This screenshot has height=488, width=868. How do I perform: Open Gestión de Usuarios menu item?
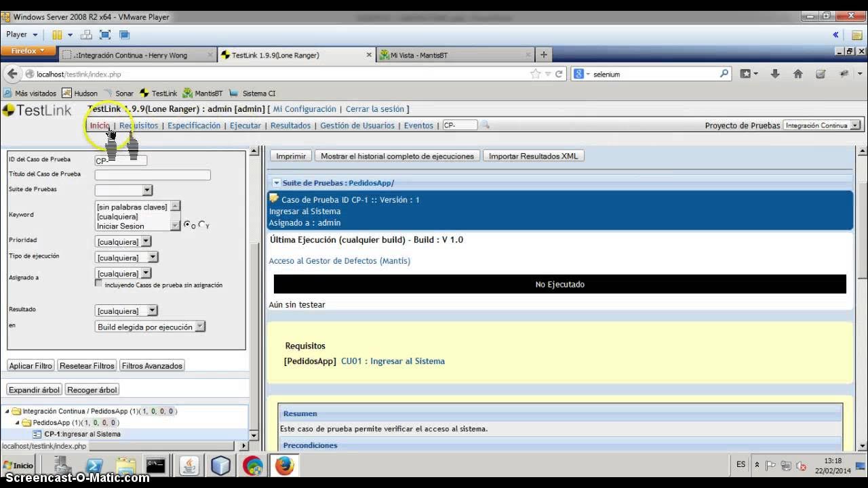click(357, 125)
